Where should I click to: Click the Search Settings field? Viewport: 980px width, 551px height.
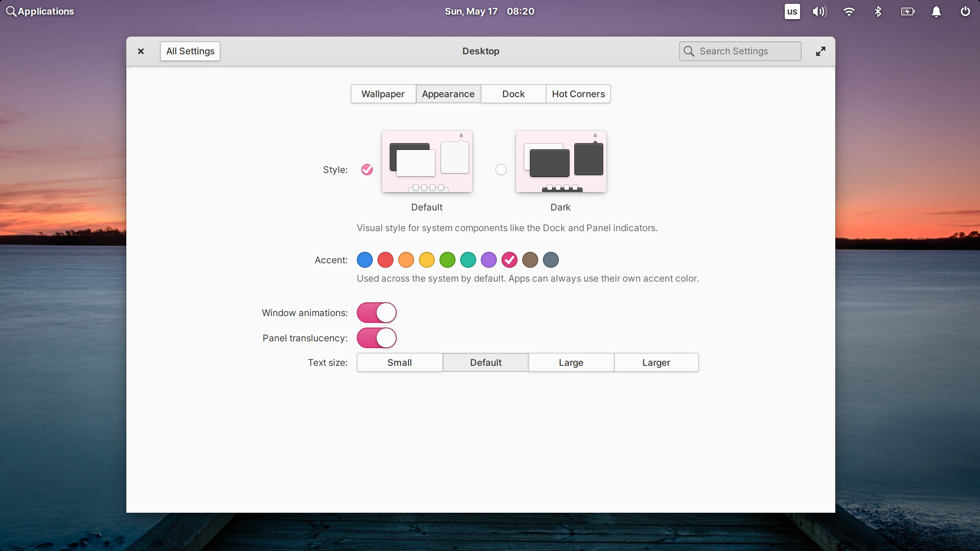point(740,51)
